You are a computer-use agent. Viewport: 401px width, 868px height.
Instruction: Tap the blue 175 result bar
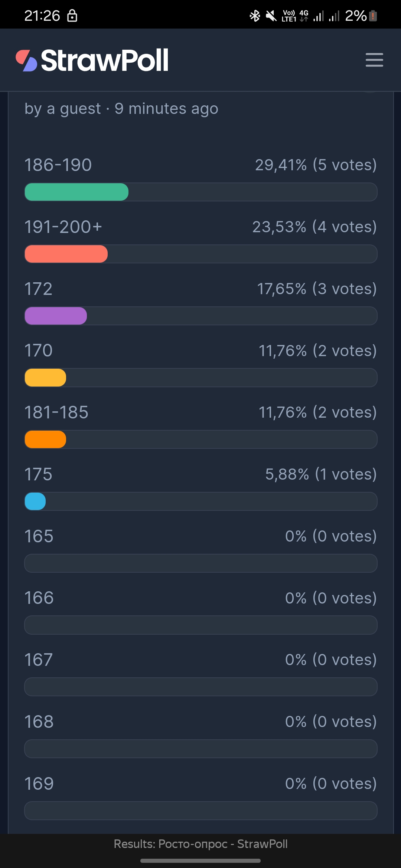(x=35, y=502)
